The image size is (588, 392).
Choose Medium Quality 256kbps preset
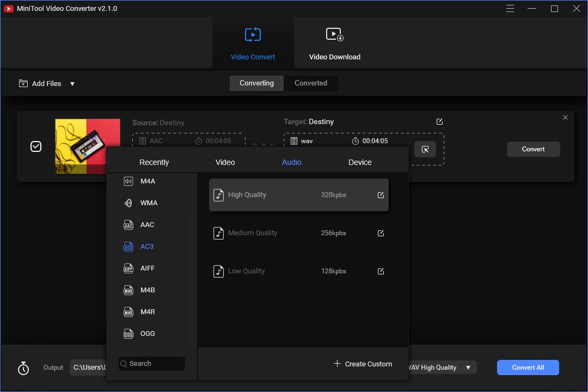(298, 233)
